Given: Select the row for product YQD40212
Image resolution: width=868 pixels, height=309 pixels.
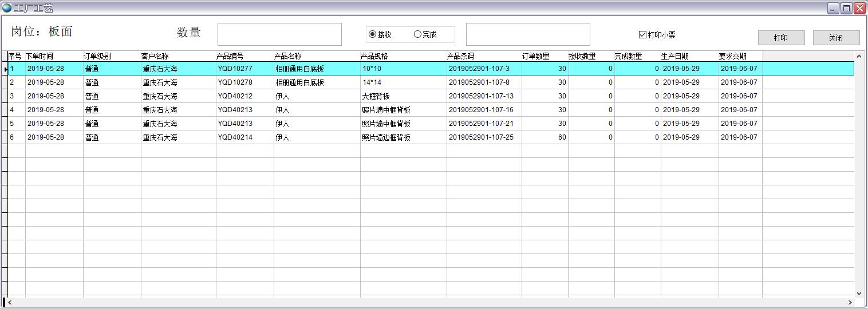Looking at the screenshot, I should 235,96.
